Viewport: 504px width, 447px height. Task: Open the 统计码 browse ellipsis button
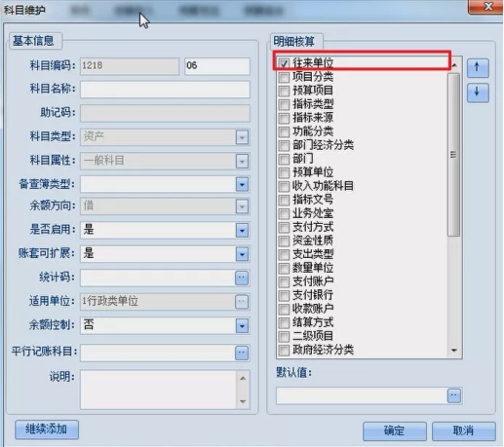click(242, 278)
